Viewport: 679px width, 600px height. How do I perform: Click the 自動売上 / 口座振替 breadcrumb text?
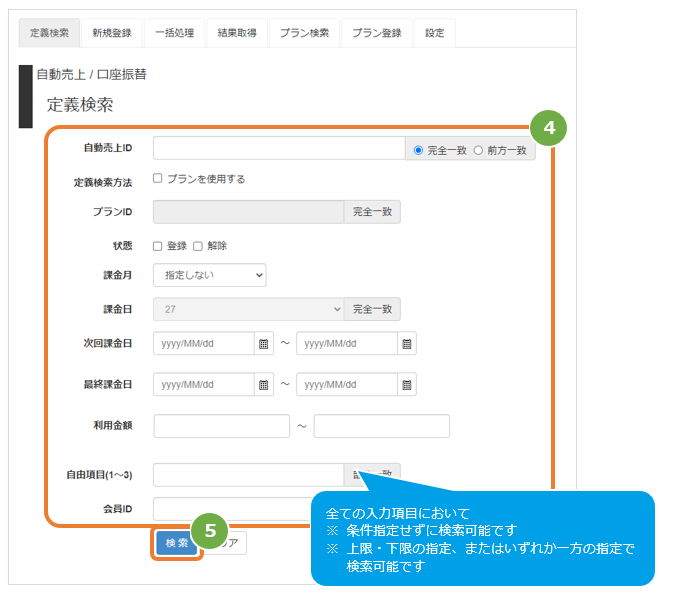91,74
